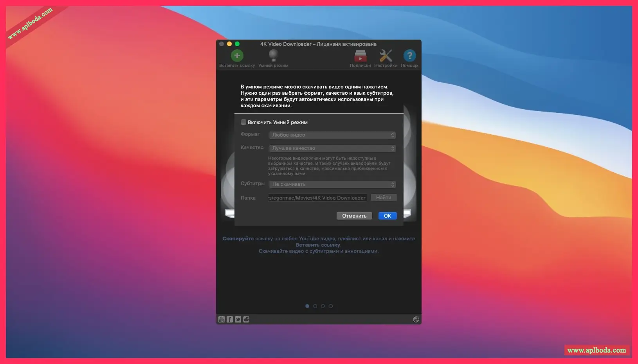Viewport: 638px width, 364px height.
Task: Select the fourth page indicator dot
Action: click(x=331, y=306)
